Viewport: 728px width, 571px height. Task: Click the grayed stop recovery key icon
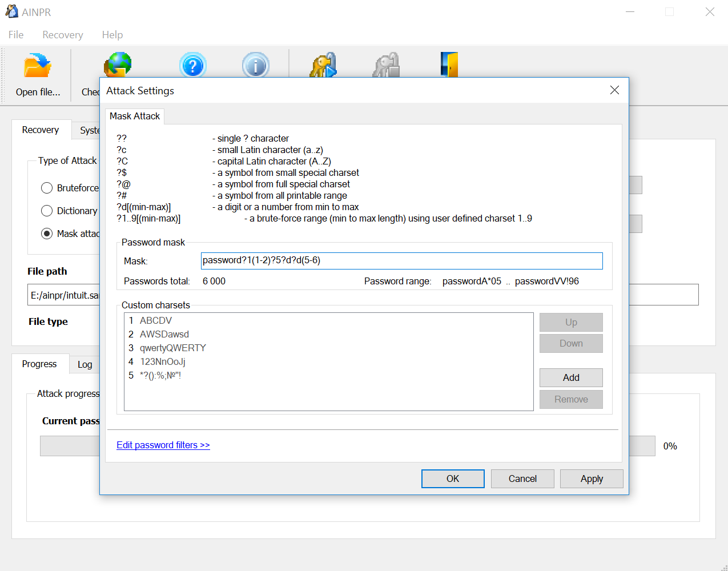(385, 66)
